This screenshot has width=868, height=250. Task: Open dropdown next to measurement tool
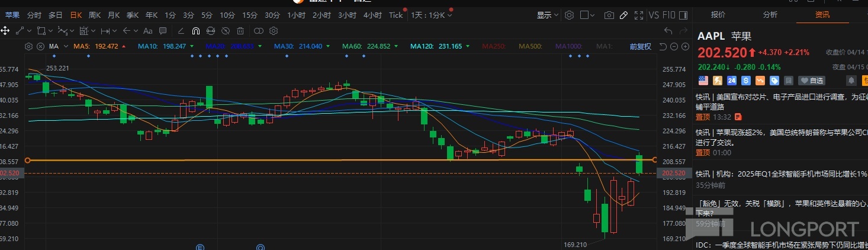coord(93,31)
